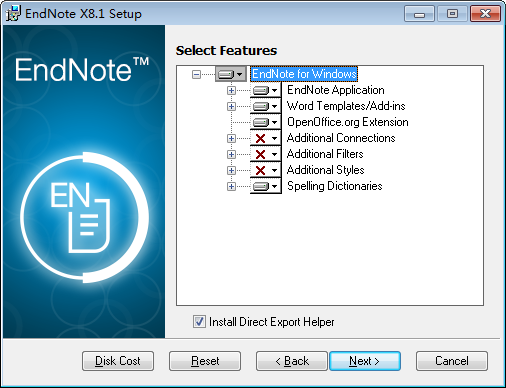Screen dimensions: 506x388
Task: Open the Additional Styles red X dropdown
Action: (x=266, y=170)
